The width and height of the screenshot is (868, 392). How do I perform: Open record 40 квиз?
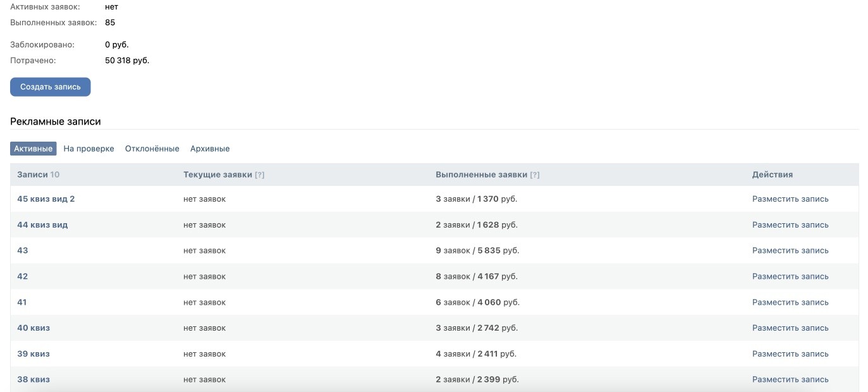tap(34, 328)
